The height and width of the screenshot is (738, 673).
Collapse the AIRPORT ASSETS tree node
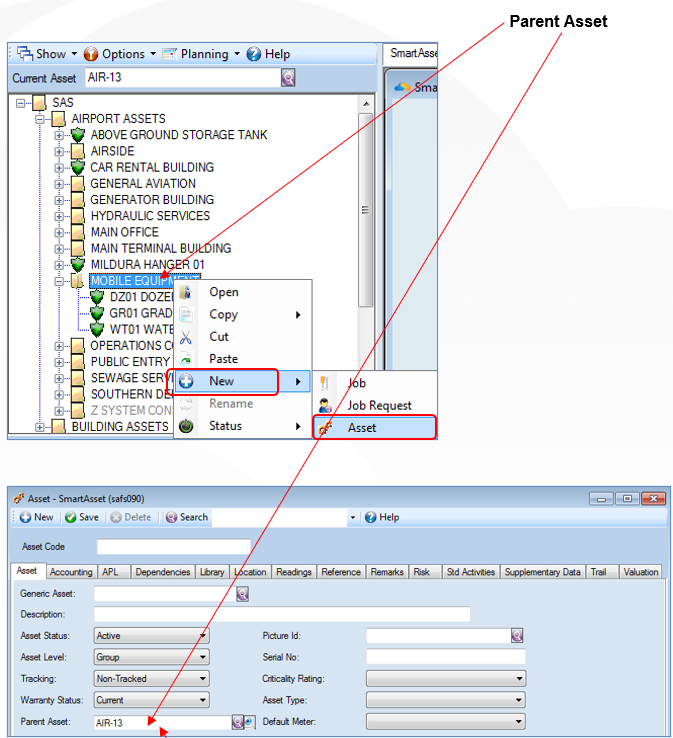click(x=41, y=119)
